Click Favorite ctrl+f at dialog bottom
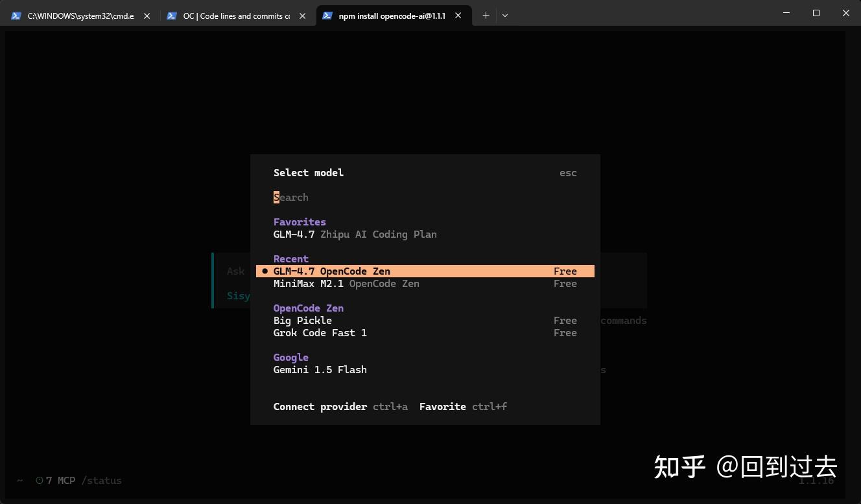861x504 pixels. point(463,407)
